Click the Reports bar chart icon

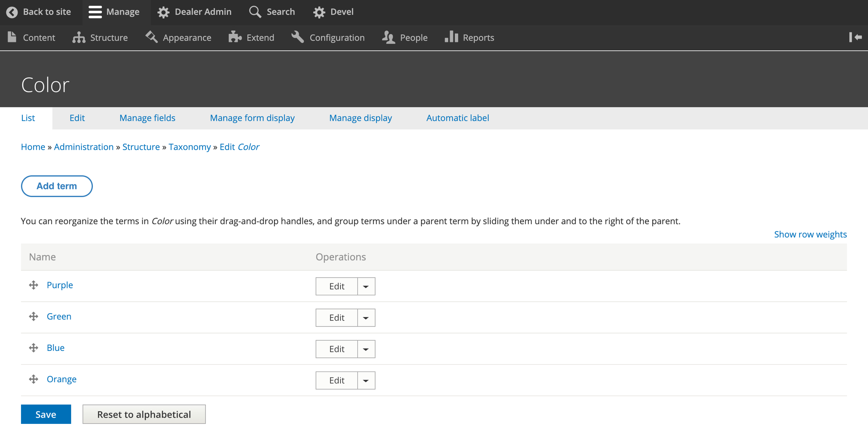[x=451, y=37]
